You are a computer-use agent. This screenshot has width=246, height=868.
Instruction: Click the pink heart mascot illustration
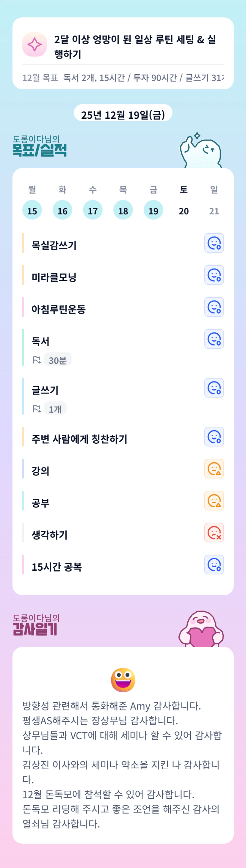click(201, 630)
